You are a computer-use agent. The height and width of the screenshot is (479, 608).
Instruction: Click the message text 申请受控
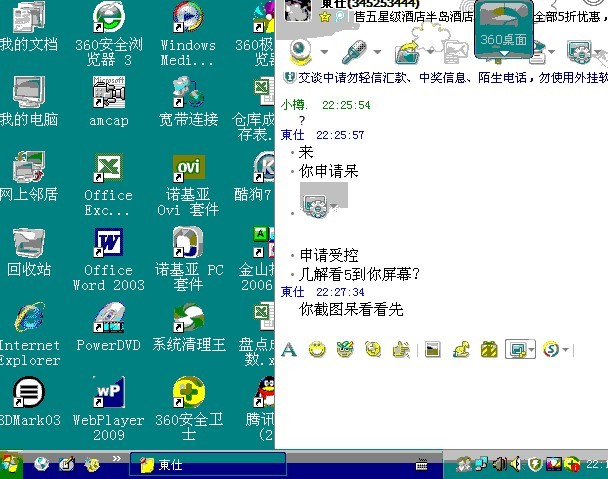click(329, 255)
